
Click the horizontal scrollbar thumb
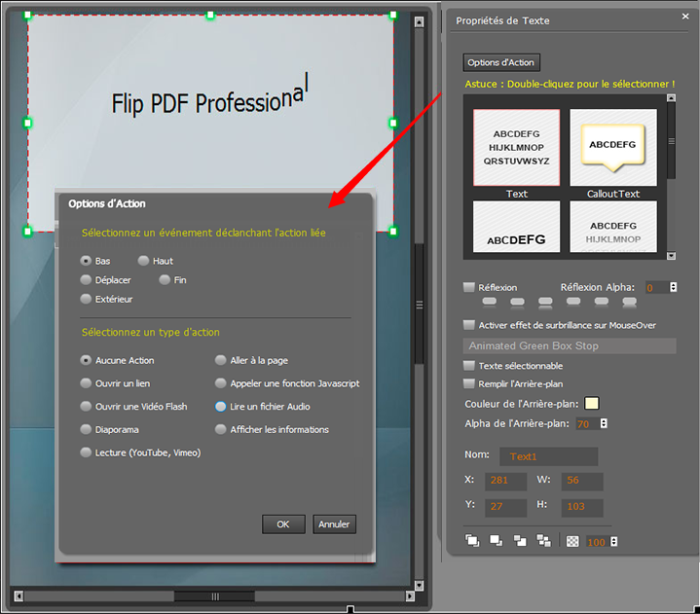(215, 596)
